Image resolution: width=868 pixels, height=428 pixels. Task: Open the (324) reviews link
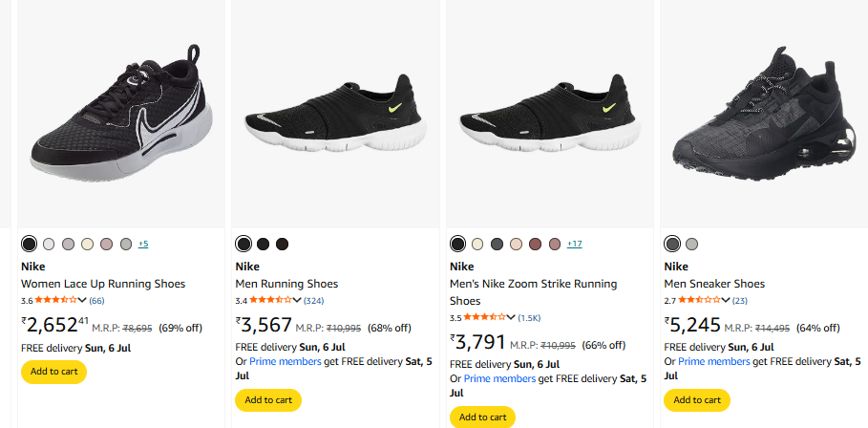click(x=313, y=300)
